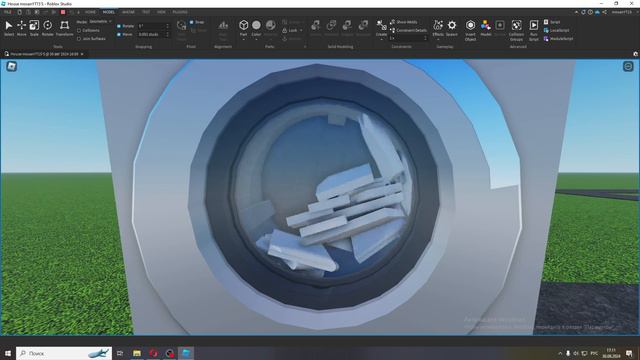Screen dimensions: 640x360
Task: Expand the Part dropdown arrow
Action: 244,40
